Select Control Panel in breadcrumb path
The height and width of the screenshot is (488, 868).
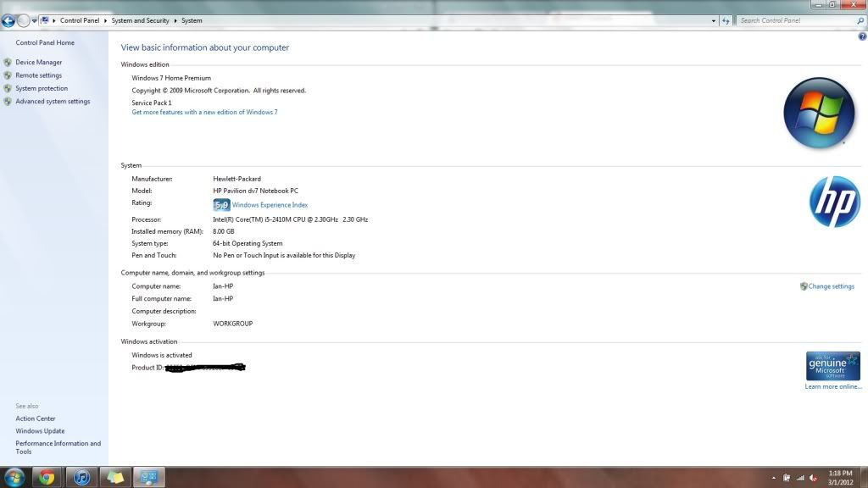coord(79,20)
